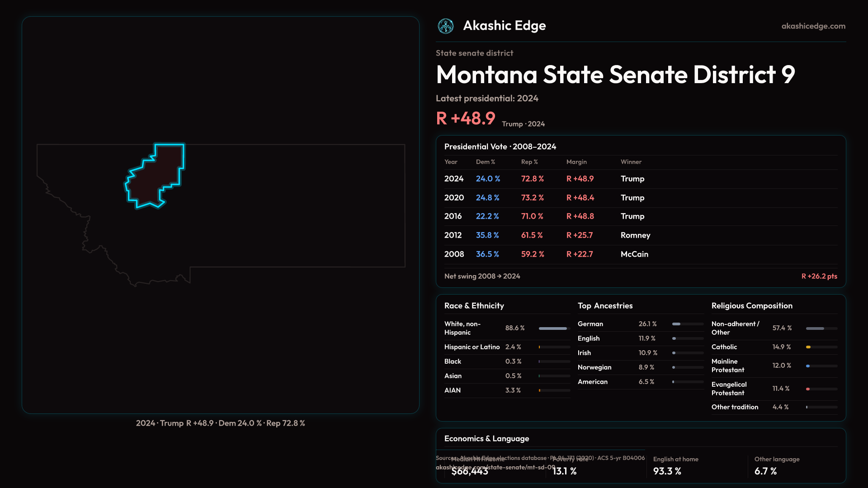Click the Montana State Senate District 9 title
The width and height of the screenshot is (868, 488).
pyautogui.click(x=615, y=75)
